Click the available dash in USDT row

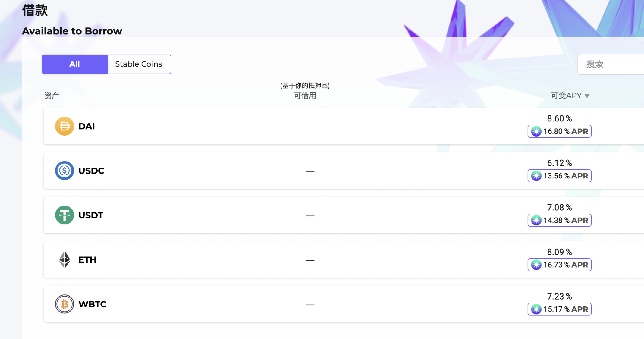pyautogui.click(x=310, y=216)
